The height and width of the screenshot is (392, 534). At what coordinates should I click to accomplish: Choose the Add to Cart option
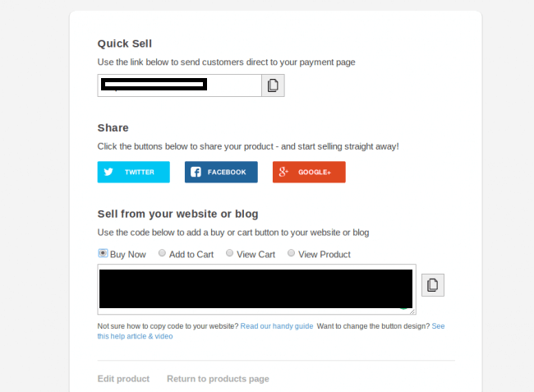click(162, 253)
